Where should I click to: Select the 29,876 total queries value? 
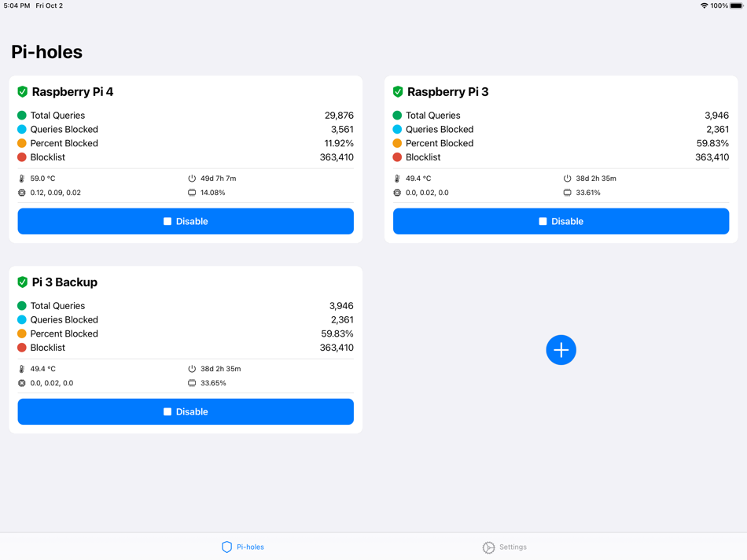pos(339,116)
